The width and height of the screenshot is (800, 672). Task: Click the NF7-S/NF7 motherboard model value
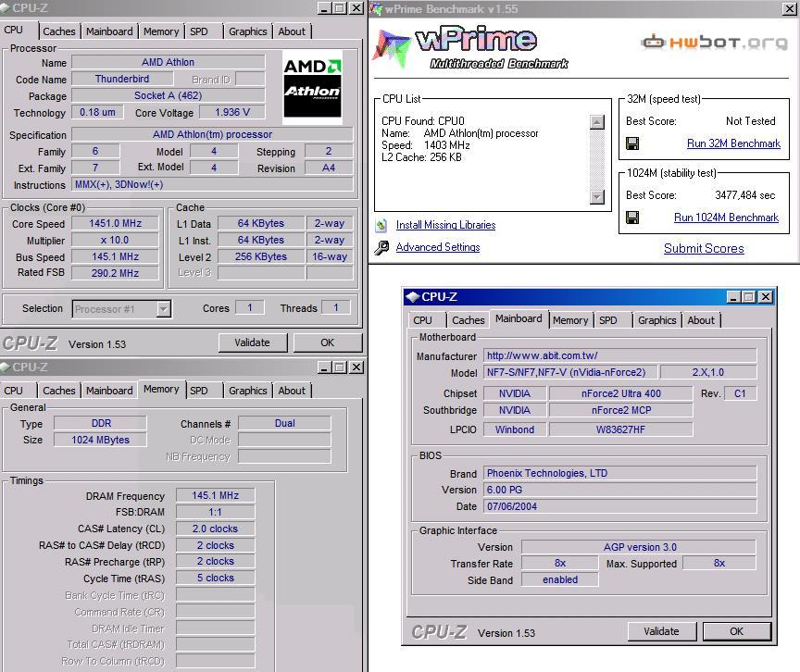(x=570, y=372)
